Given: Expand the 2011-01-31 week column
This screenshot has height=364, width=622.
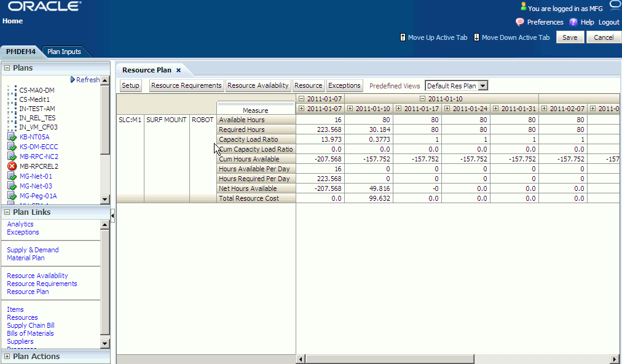Looking at the screenshot, I should [495, 109].
